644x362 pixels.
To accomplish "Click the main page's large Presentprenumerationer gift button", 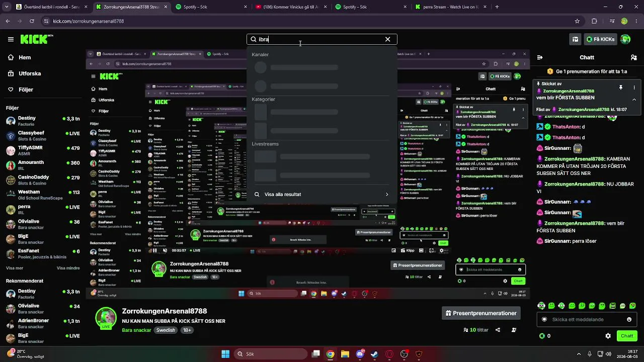I will tap(481, 313).
